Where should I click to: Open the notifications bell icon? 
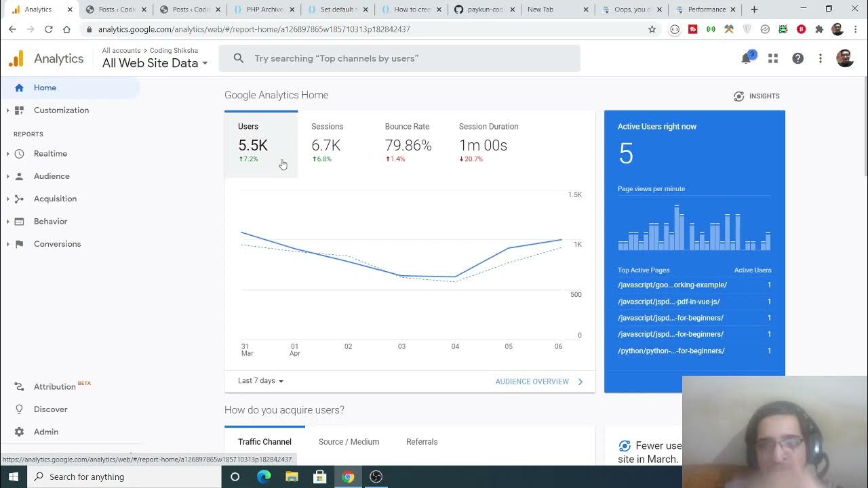tap(746, 59)
